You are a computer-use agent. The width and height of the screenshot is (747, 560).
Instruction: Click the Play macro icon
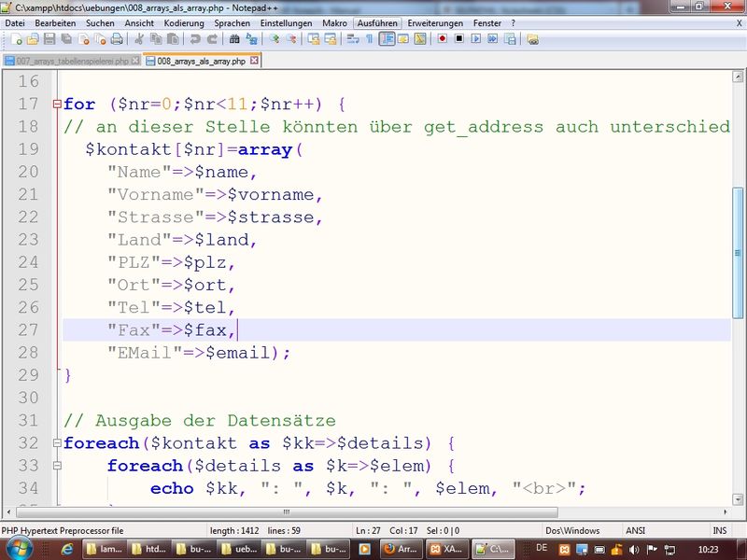coord(475,39)
